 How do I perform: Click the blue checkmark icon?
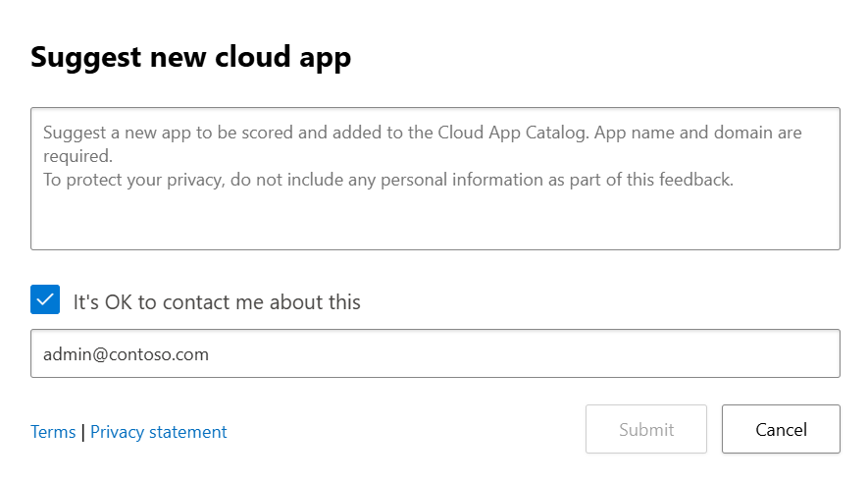coord(45,300)
